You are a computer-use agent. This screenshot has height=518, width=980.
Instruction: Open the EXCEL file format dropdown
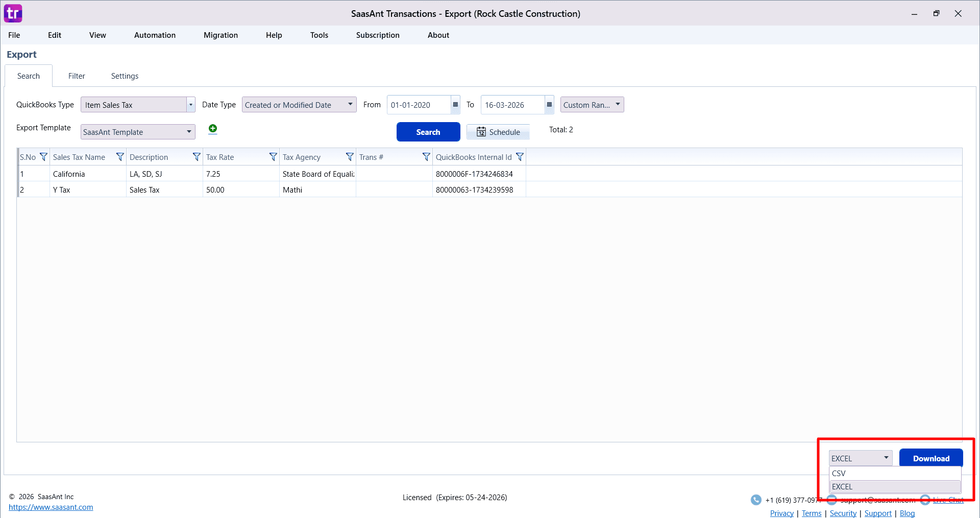tap(886, 458)
